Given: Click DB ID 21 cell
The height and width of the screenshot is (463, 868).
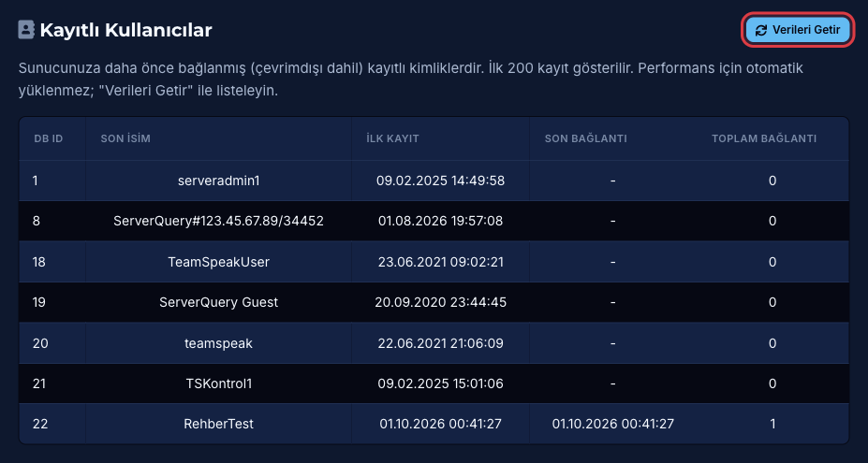Looking at the screenshot, I should point(52,383).
